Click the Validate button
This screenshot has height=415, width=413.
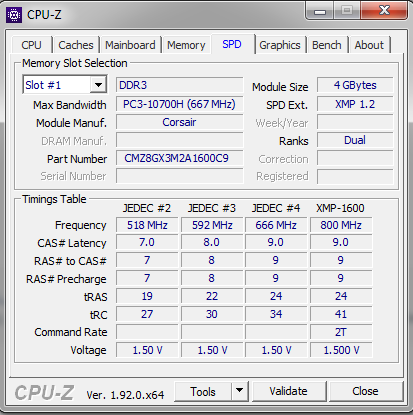click(x=289, y=391)
